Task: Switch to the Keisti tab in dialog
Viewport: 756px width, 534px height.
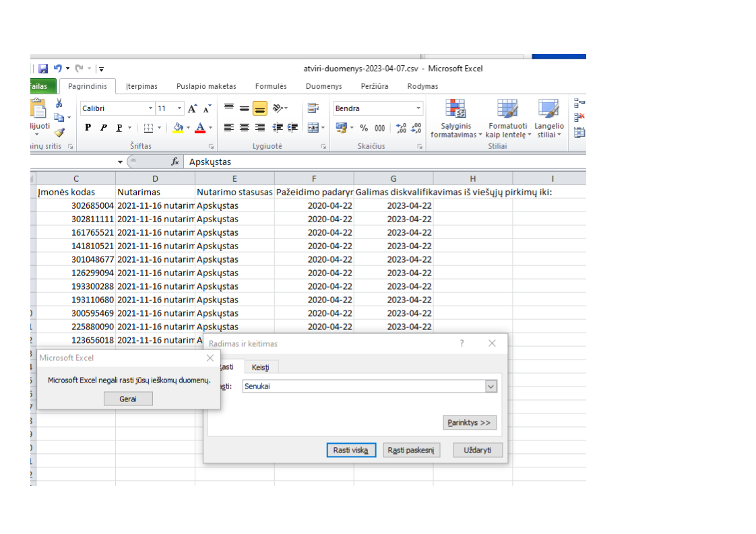Action: coord(260,367)
